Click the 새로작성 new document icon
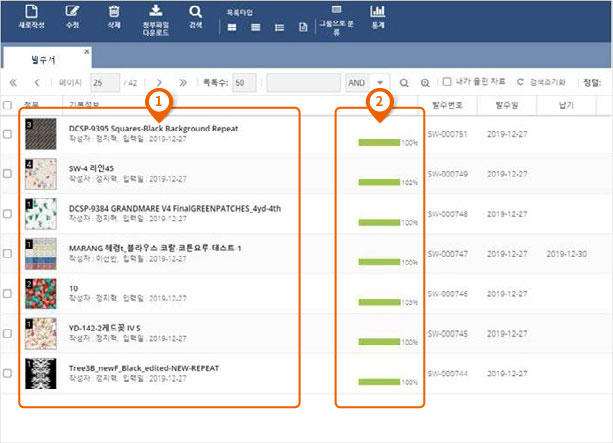613x443 pixels. click(x=29, y=12)
